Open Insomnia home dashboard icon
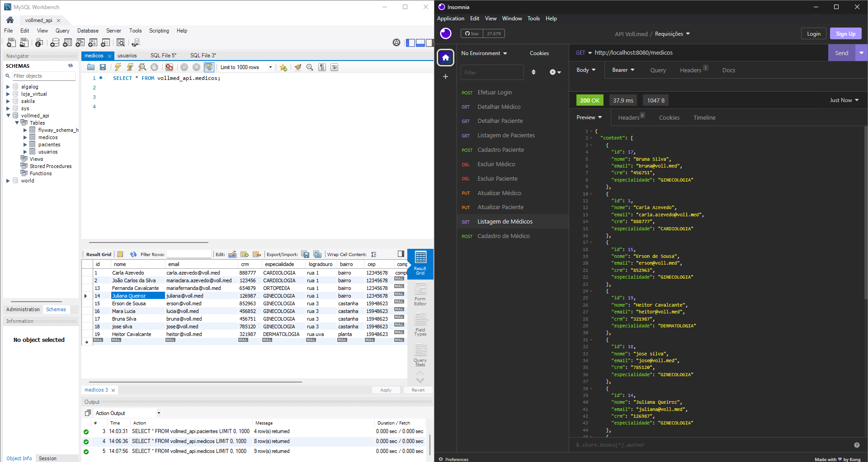 coord(445,57)
